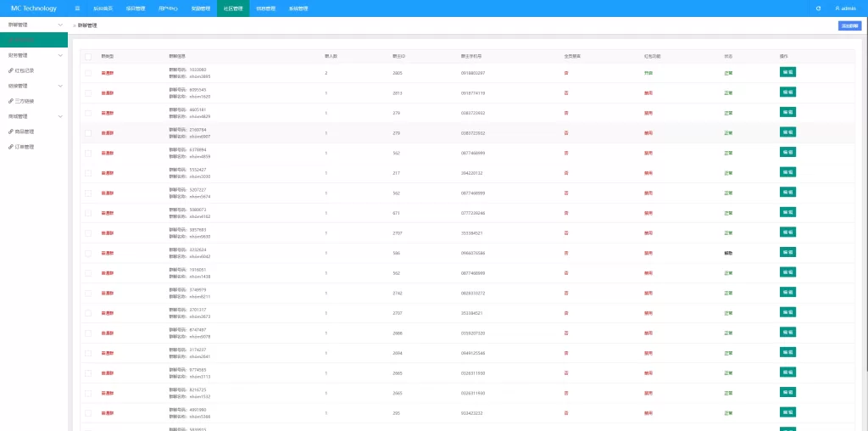This screenshot has width=868, height=431.
Task: Click owner phone 0359207320
Action: tap(473, 333)
